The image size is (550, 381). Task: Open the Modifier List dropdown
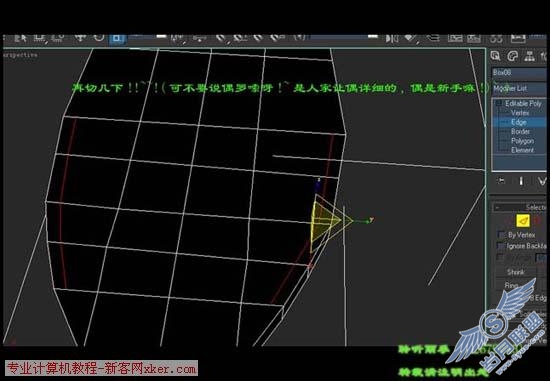(x=519, y=88)
